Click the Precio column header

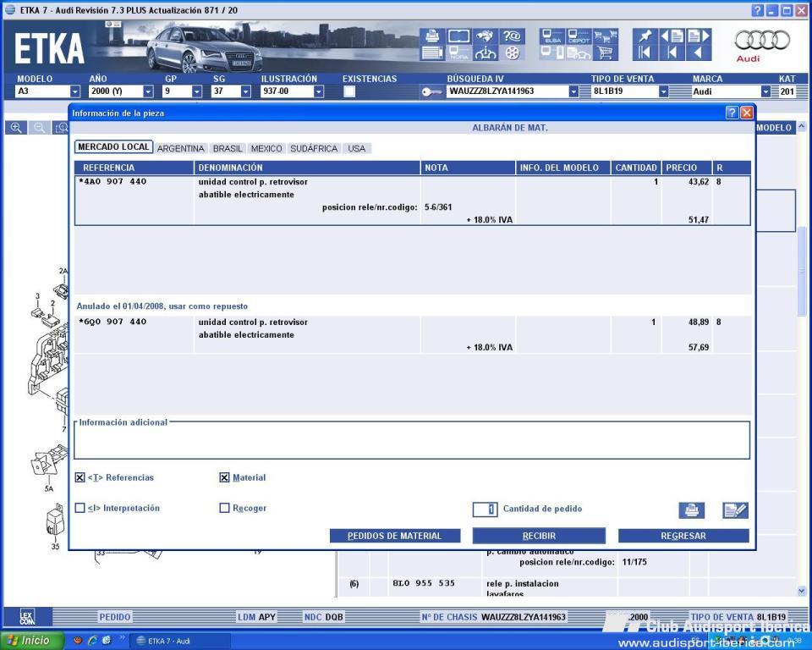tap(687, 168)
